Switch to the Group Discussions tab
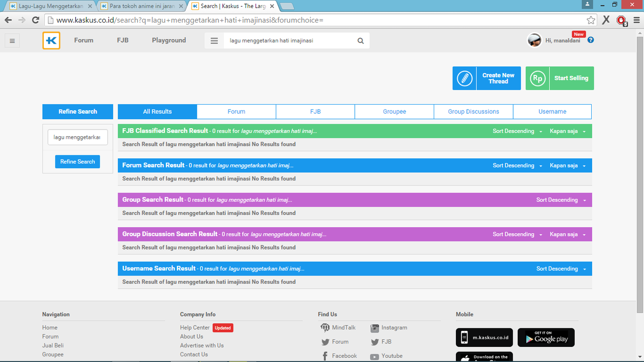644x362 pixels. tap(473, 112)
